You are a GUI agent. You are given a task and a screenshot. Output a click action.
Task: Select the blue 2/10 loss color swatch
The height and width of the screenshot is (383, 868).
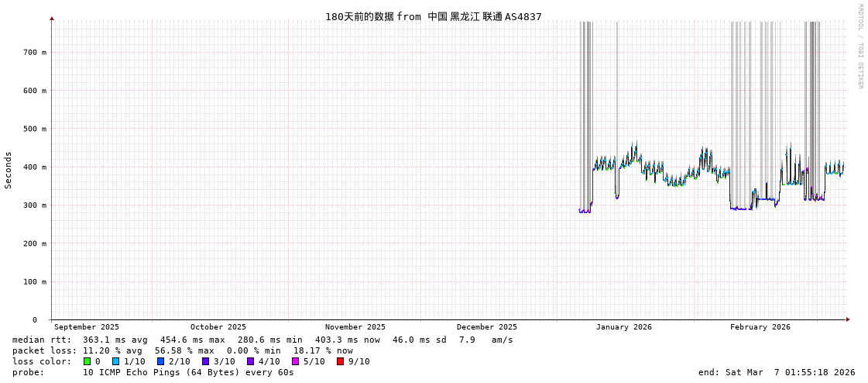point(161,361)
